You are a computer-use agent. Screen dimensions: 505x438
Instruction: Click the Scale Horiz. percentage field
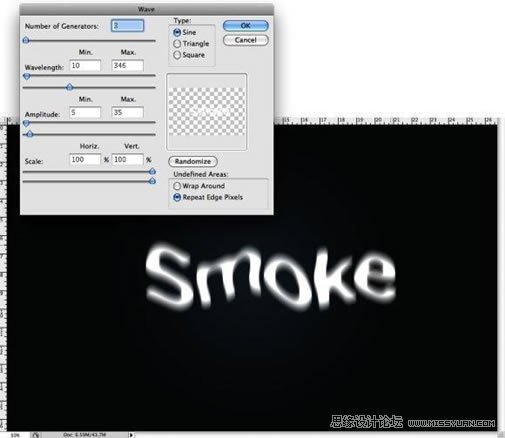(85, 159)
